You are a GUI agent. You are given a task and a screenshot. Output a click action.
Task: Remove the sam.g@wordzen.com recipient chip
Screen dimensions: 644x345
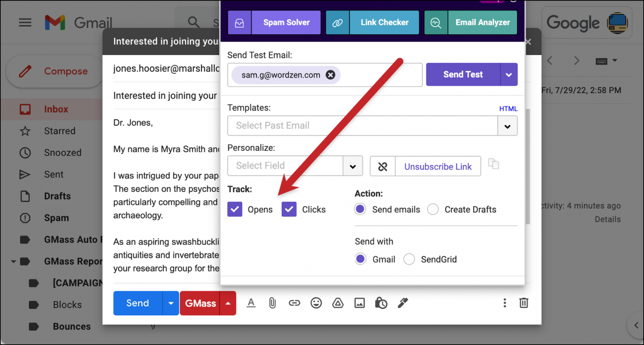pos(330,75)
